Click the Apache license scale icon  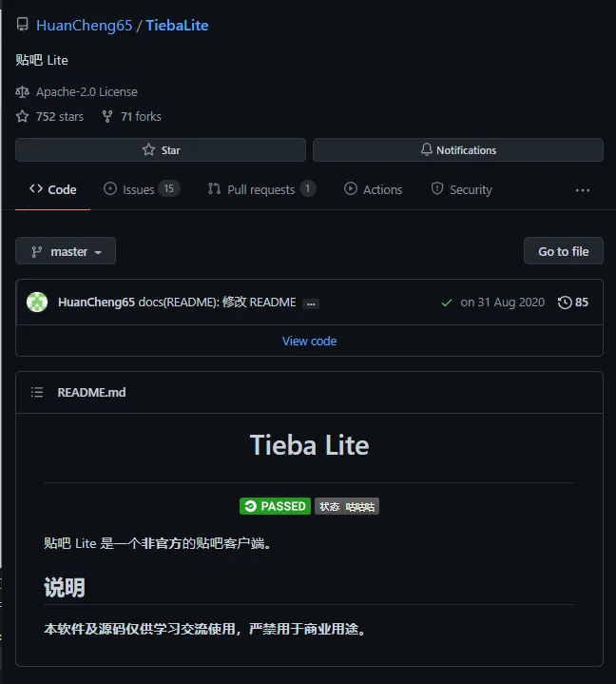[23, 92]
